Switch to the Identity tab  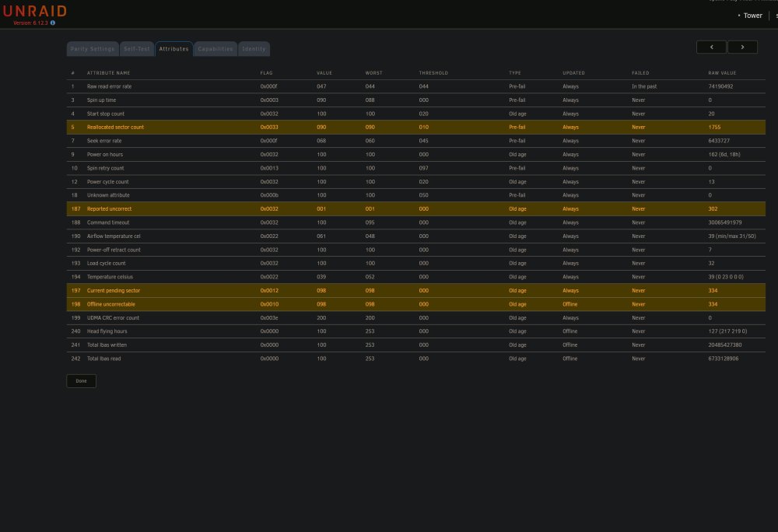(x=254, y=49)
